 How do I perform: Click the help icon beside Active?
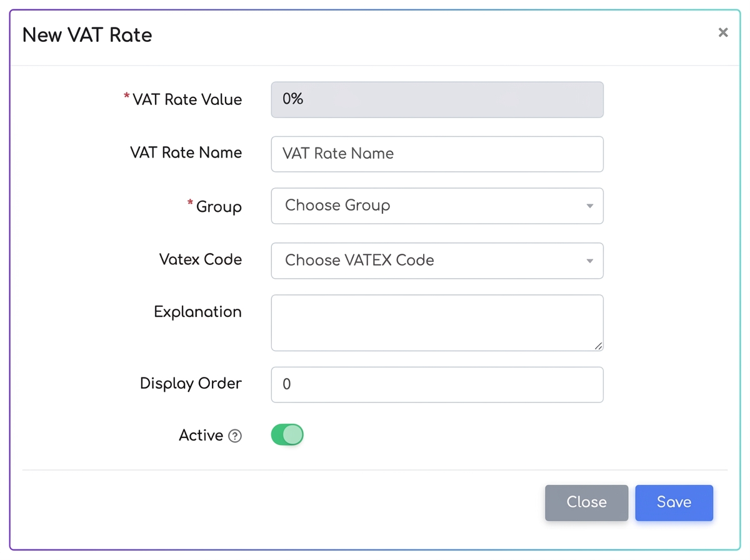click(x=235, y=436)
